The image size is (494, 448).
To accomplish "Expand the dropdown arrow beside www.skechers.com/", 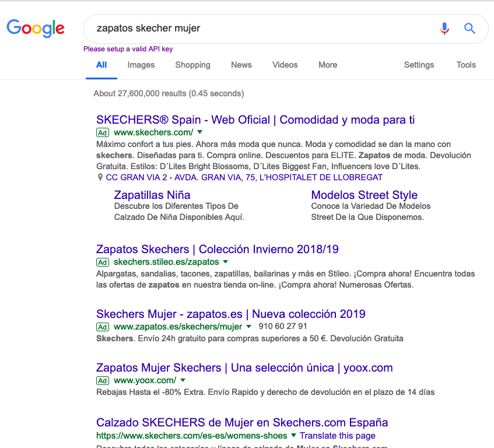I will (199, 132).
